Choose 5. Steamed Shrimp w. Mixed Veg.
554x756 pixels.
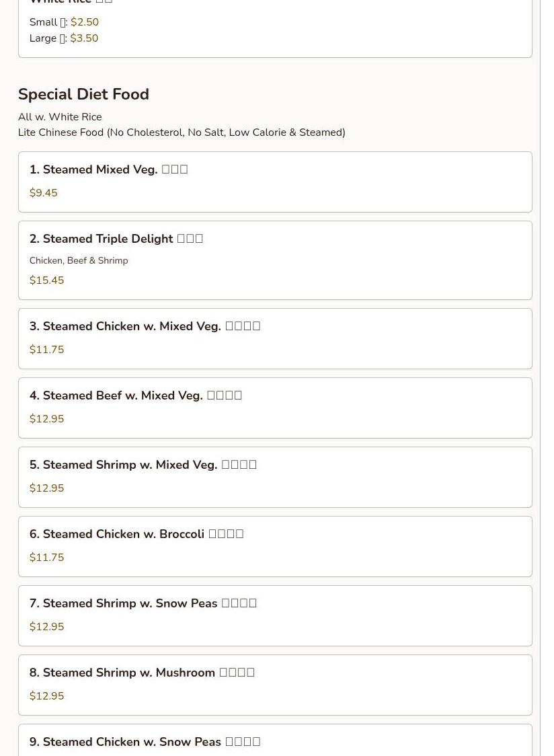[275, 478]
